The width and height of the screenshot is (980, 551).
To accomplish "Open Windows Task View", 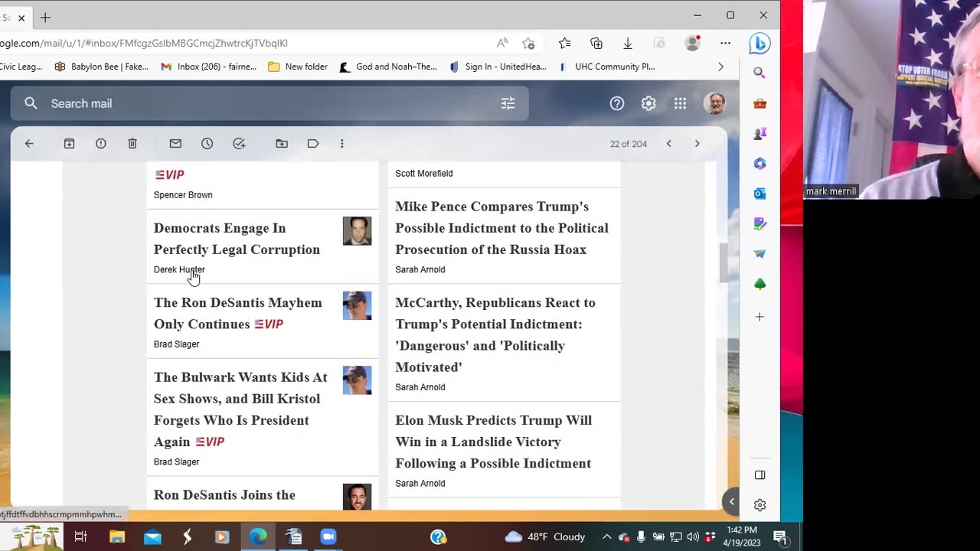I will [80, 536].
